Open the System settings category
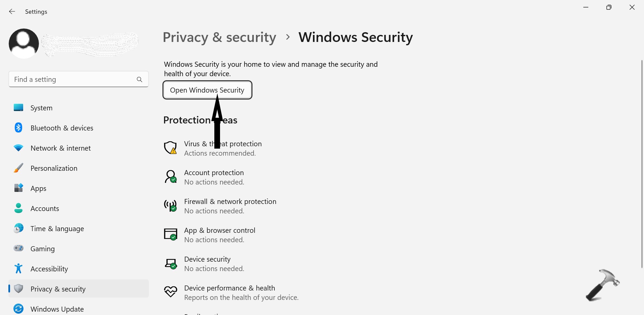This screenshot has width=644, height=315. point(42,108)
